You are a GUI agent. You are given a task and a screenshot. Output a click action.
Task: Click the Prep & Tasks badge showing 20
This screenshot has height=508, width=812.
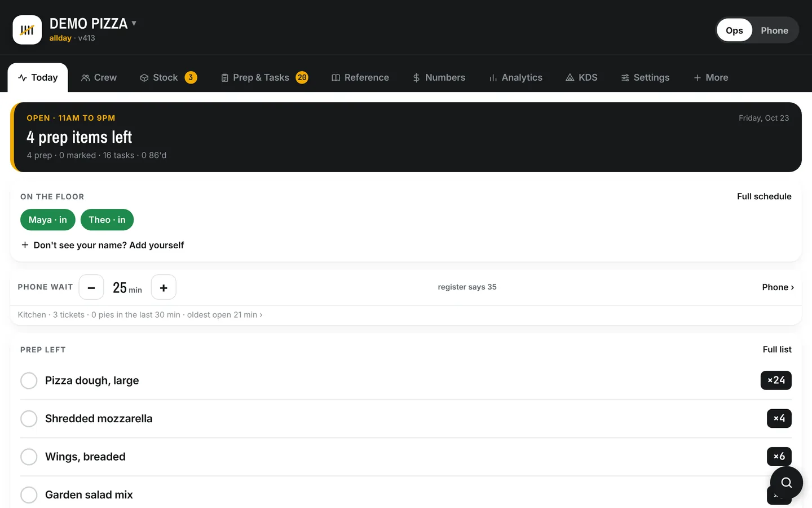tap(302, 77)
